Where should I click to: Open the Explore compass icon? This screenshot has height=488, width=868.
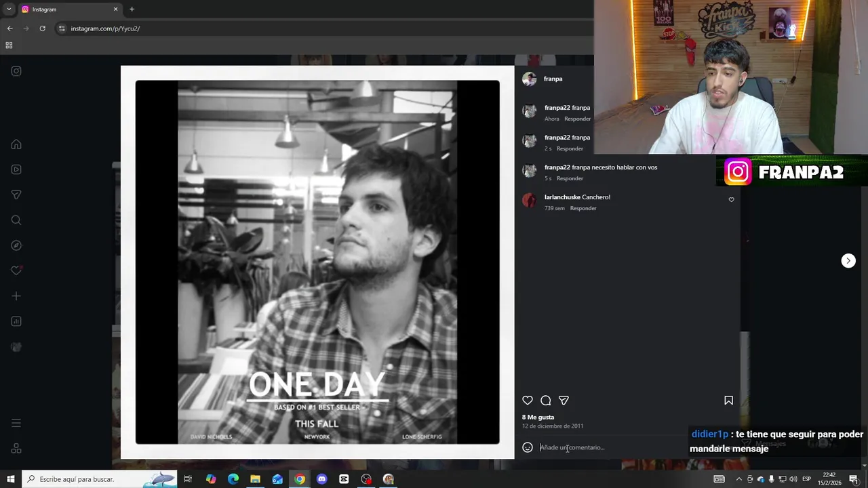point(16,245)
